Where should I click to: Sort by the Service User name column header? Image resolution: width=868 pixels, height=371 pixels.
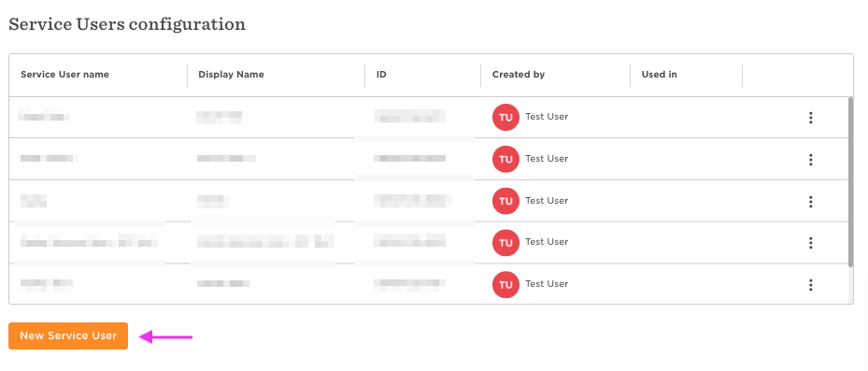pos(64,74)
